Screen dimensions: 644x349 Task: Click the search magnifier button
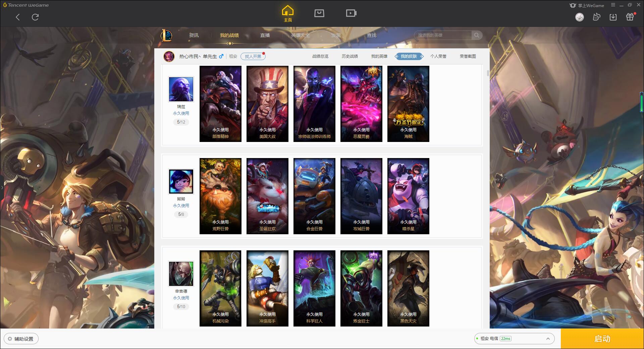[x=477, y=35]
